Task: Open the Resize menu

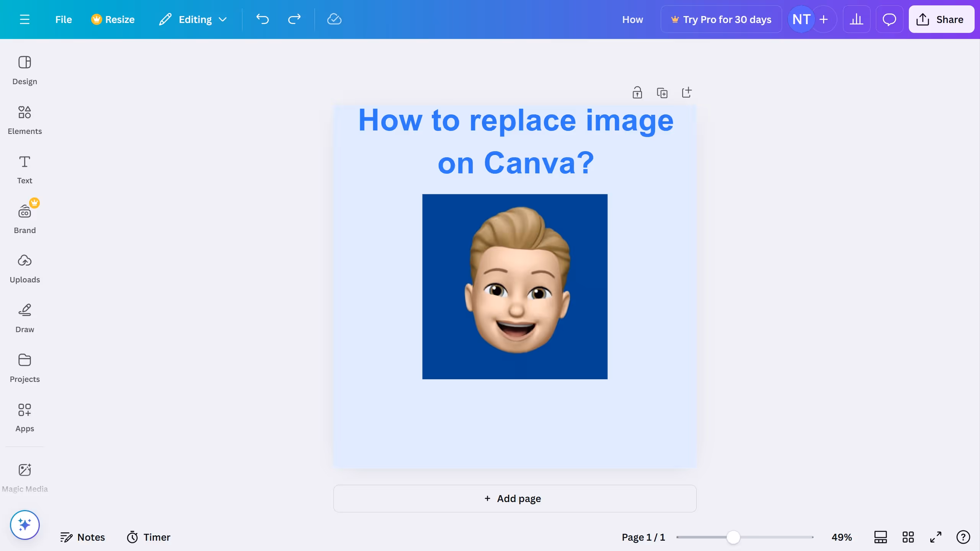Action: coord(113,19)
